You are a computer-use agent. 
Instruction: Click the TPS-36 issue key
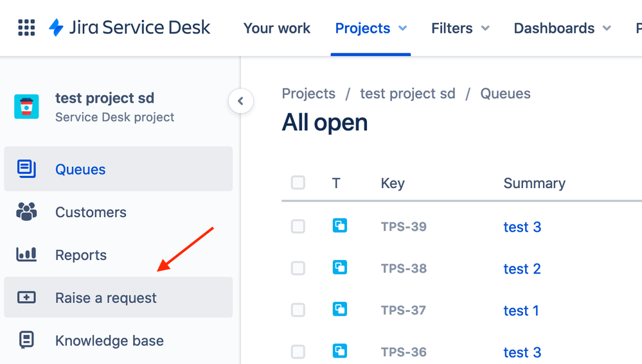404,352
